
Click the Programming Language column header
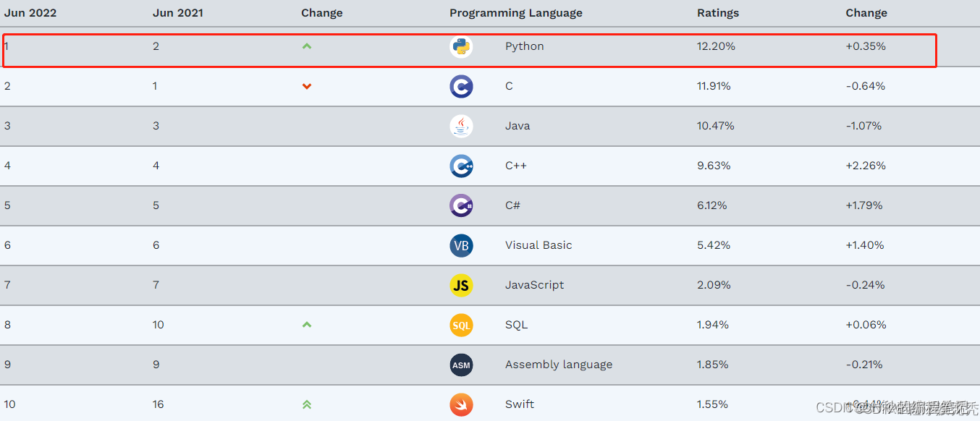[516, 13]
